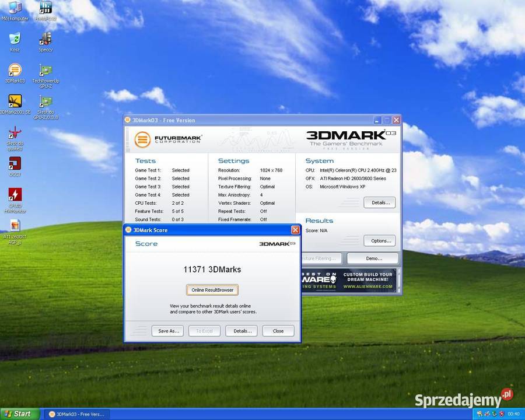Open the Start menu
Viewport: 525px width, 420px height.
(x=20, y=414)
